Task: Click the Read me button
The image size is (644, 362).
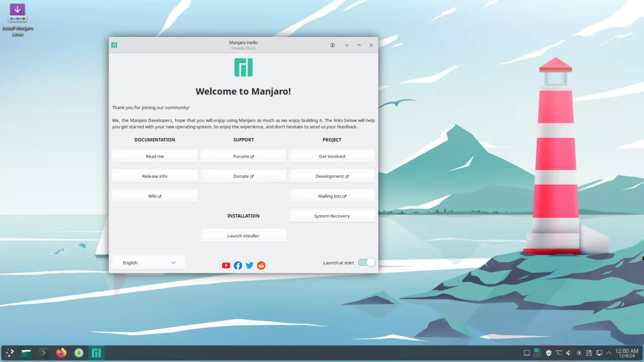Action: click(154, 156)
